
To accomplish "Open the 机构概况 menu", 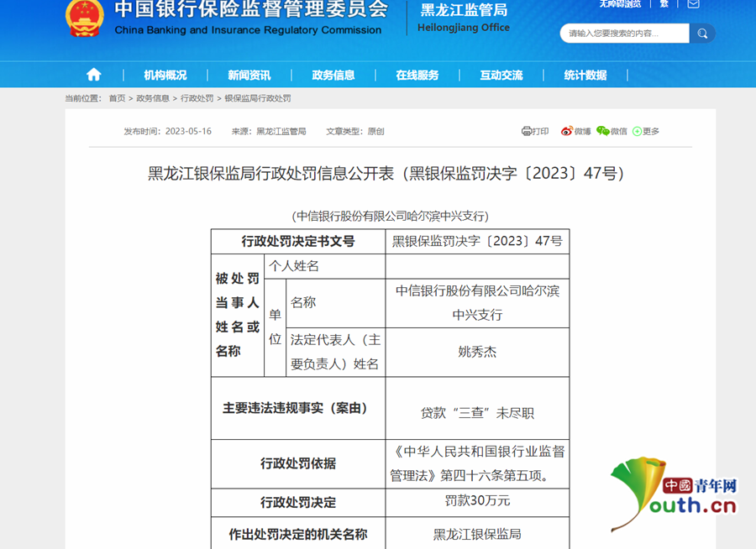I will [x=165, y=76].
